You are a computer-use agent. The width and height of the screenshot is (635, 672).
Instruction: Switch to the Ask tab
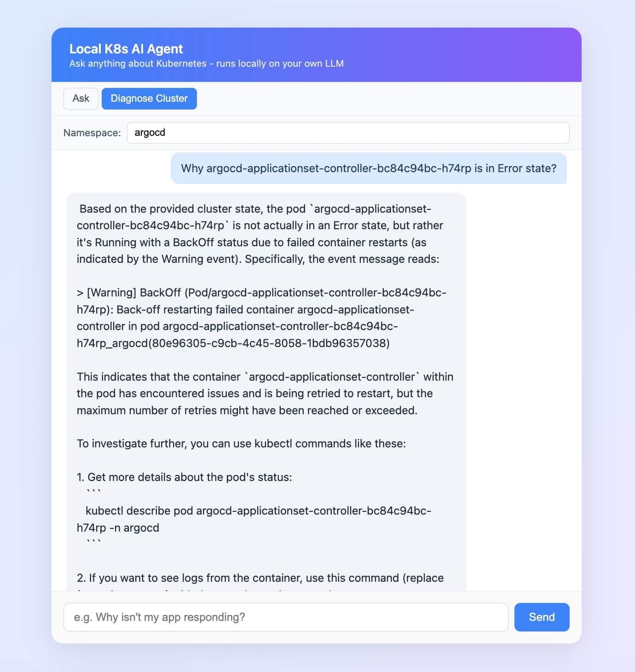[x=81, y=98]
